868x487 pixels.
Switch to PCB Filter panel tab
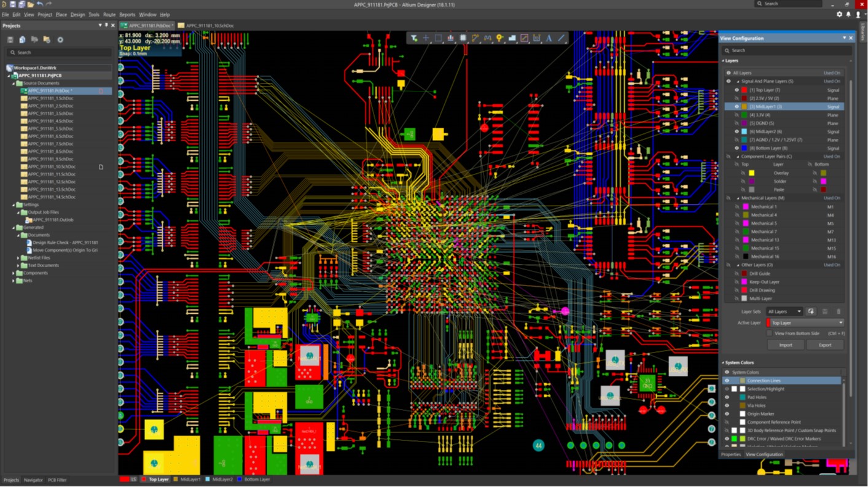click(57, 480)
